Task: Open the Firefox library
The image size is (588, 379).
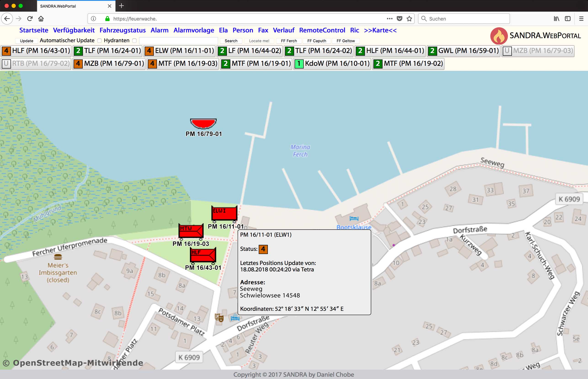Action: [x=556, y=19]
